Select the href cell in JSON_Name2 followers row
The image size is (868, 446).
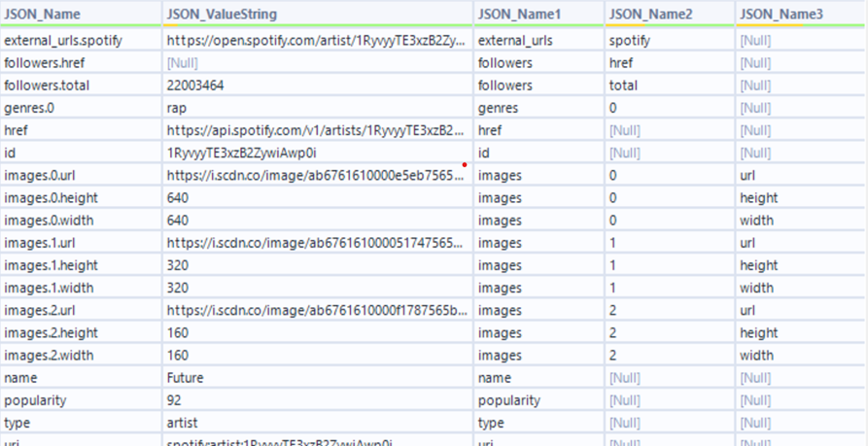click(670, 62)
